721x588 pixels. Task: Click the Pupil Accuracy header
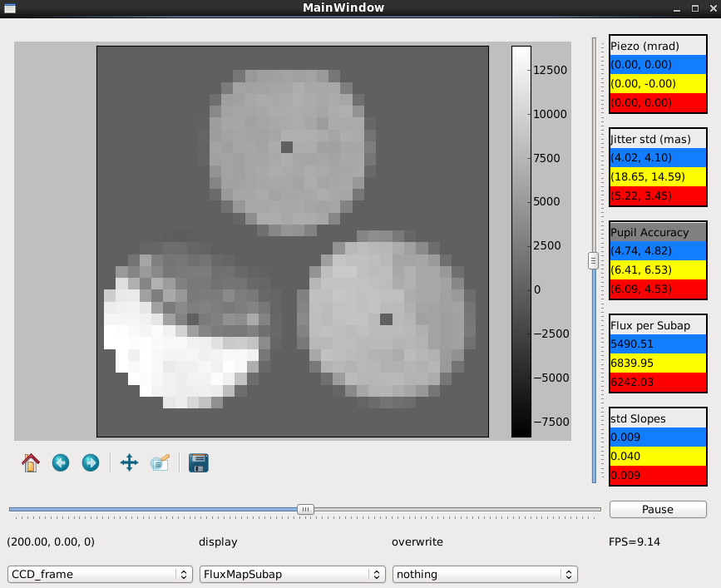click(658, 232)
